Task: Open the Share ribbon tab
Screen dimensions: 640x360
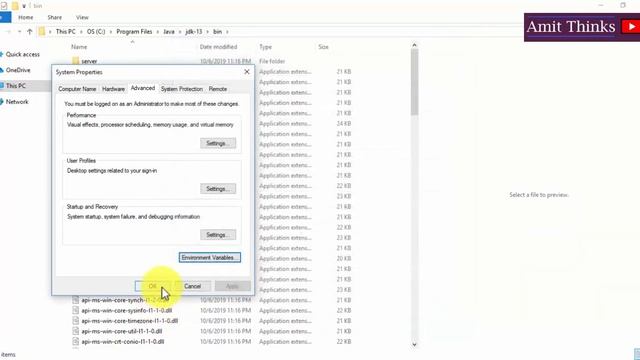Action: coord(55,18)
